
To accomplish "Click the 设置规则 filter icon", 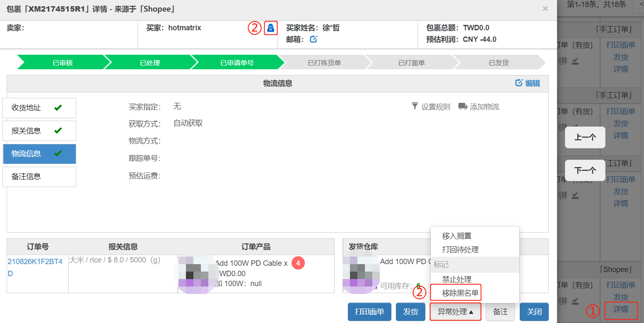I will coord(415,107).
